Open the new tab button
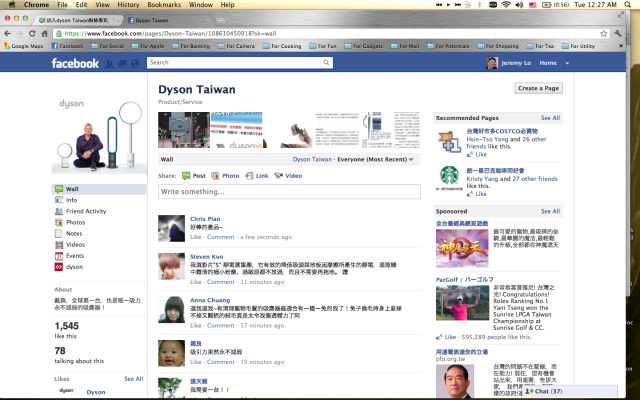This screenshot has height=400, width=640. (x=220, y=20)
